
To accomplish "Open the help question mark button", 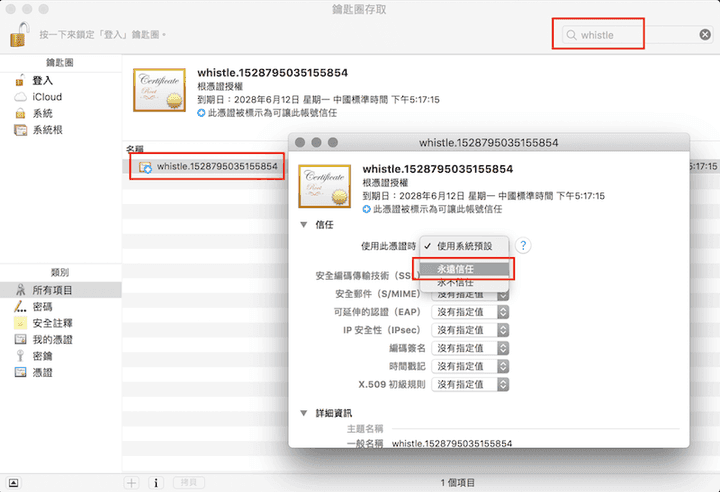I will 523,245.
